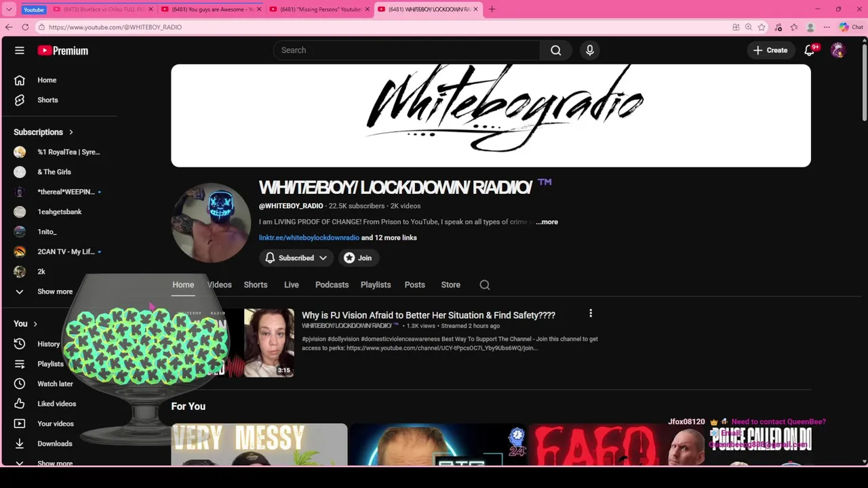Open the channel Store tab
Viewport: 868px width, 488px height.
tap(451, 285)
